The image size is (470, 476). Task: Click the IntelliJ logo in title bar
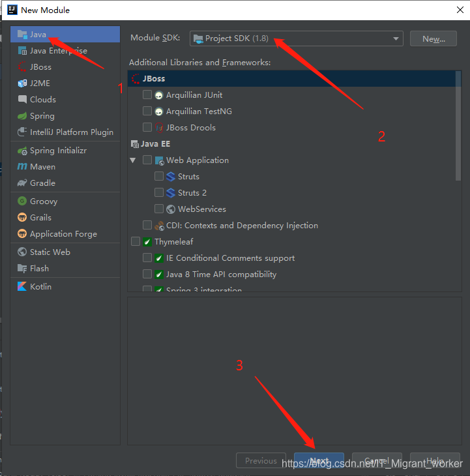[x=12, y=10]
